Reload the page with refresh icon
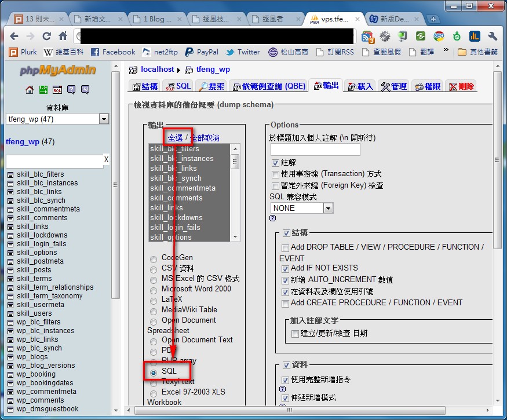 click(x=47, y=36)
